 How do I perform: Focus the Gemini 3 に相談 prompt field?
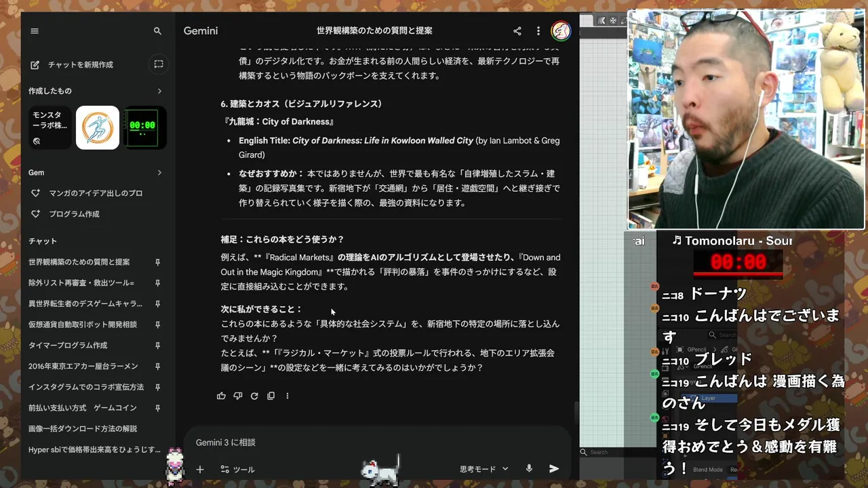(377, 443)
